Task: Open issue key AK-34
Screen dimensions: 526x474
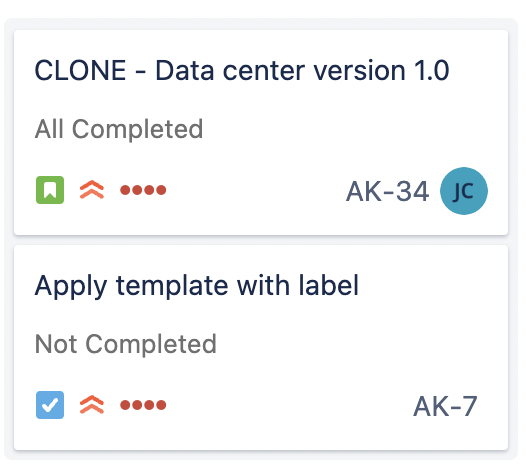Action: (387, 192)
